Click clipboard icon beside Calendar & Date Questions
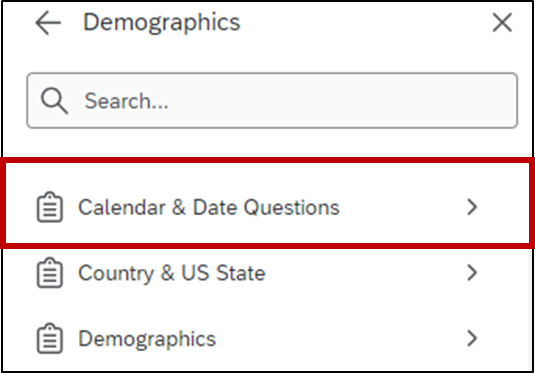The width and height of the screenshot is (535, 373). [x=50, y=207]
